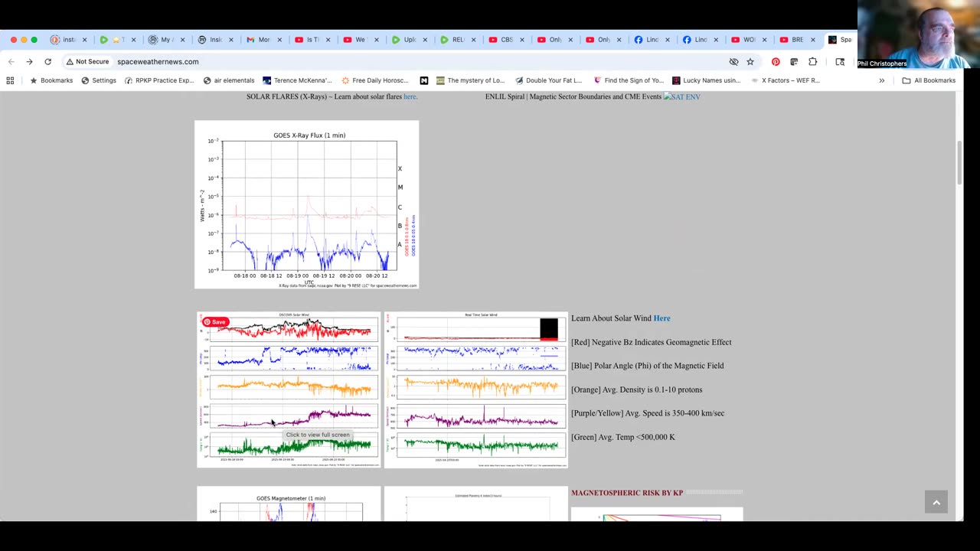Click the crossed-out eye icon in address bar
980x551 pixels.
(733, 61)
